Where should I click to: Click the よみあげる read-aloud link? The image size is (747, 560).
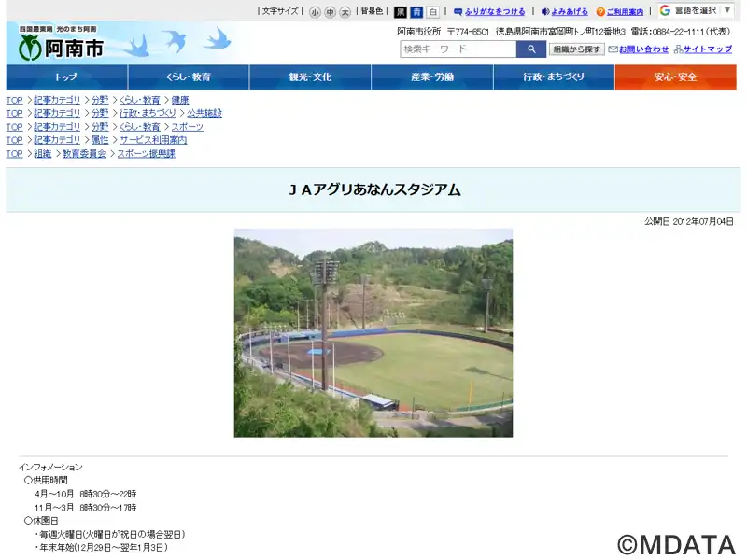[x=570, y=11]
